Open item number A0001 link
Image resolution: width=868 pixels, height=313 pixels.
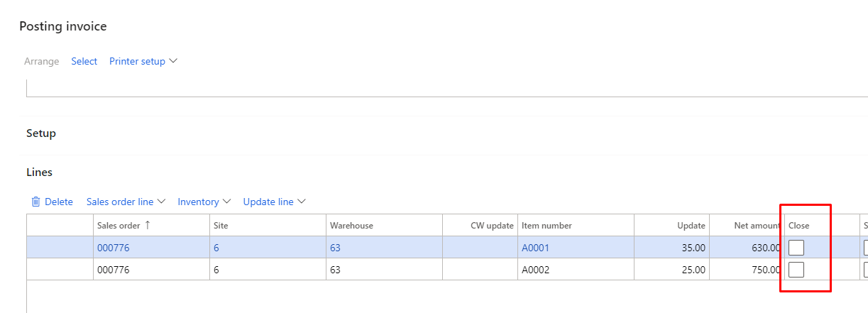click(535, 248)
